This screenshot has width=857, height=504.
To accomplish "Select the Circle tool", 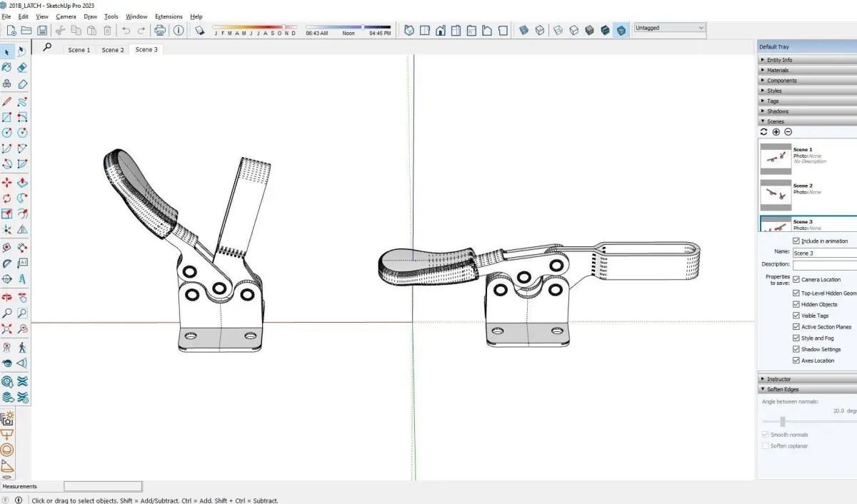I will [7, 133].
